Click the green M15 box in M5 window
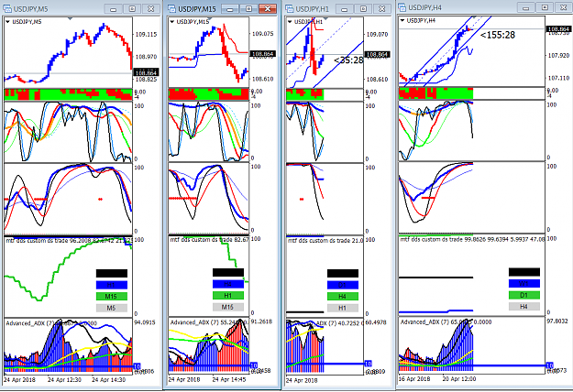 click(112, 297)
